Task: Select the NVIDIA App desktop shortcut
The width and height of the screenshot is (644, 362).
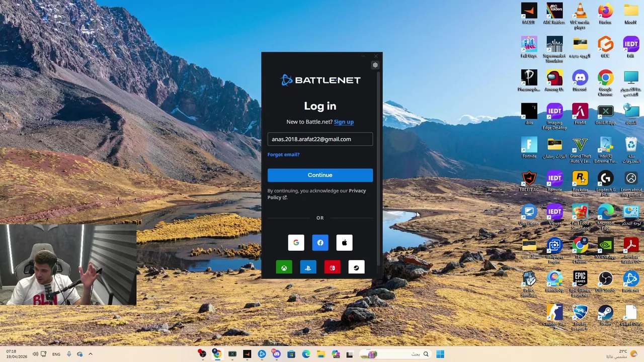Action: (x=605, y=248)
